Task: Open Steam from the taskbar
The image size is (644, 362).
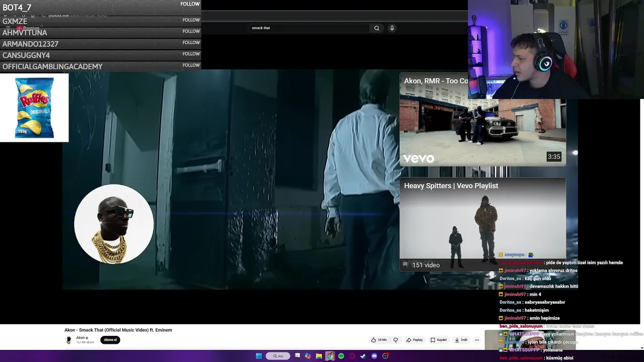Action: (x=363, y=356)
